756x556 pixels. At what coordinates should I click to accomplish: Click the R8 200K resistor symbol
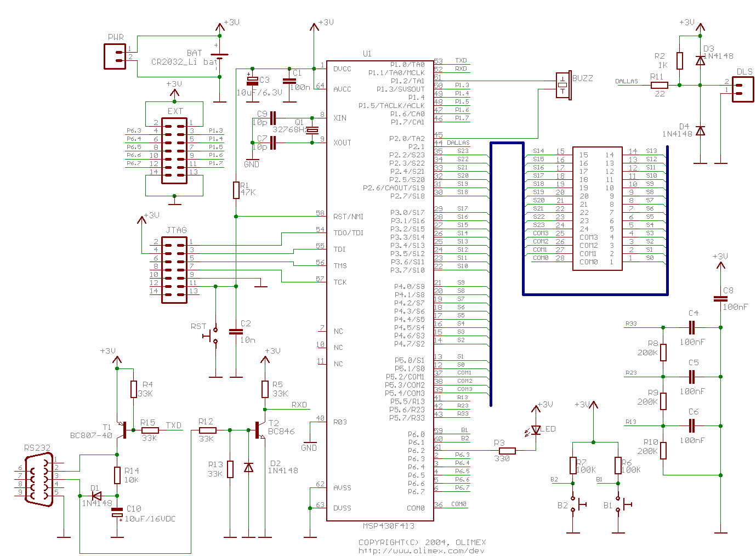(663, 353)
